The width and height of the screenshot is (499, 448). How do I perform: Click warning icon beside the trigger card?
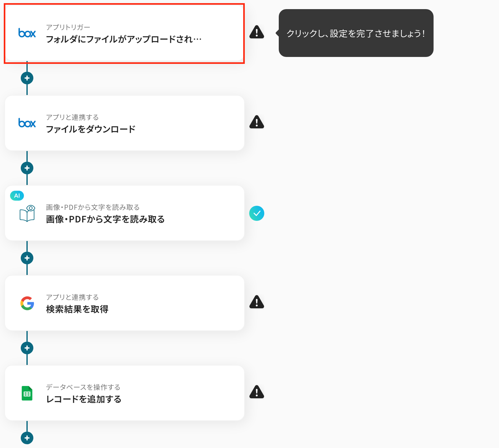point(257,32)
